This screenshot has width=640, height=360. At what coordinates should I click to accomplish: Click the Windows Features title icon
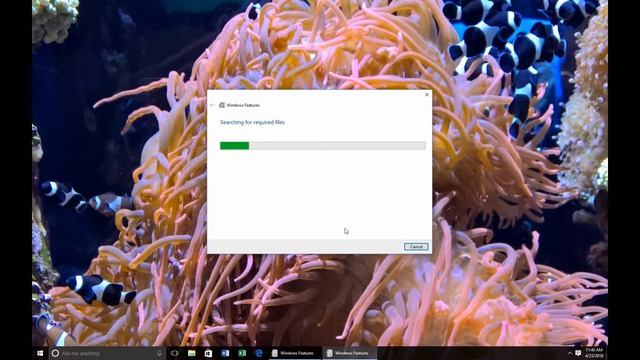tap(222, 105)
